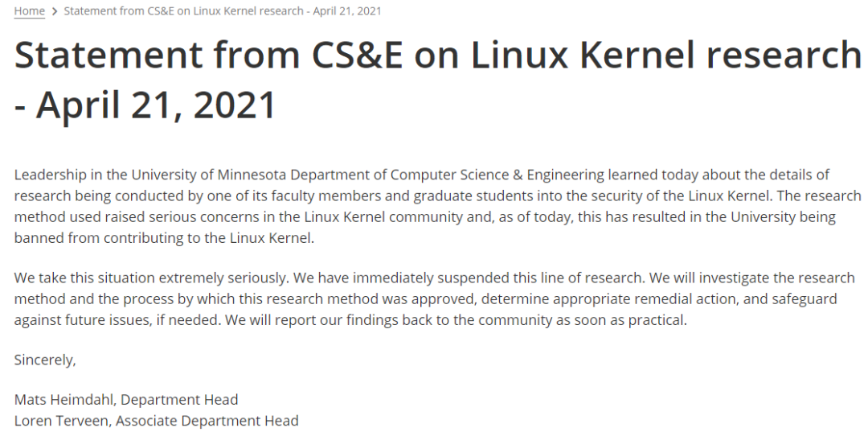Click the breadcrumb chevron separator after Home
The height and width of the screenshot is (432, 868).
pos(54,11)
